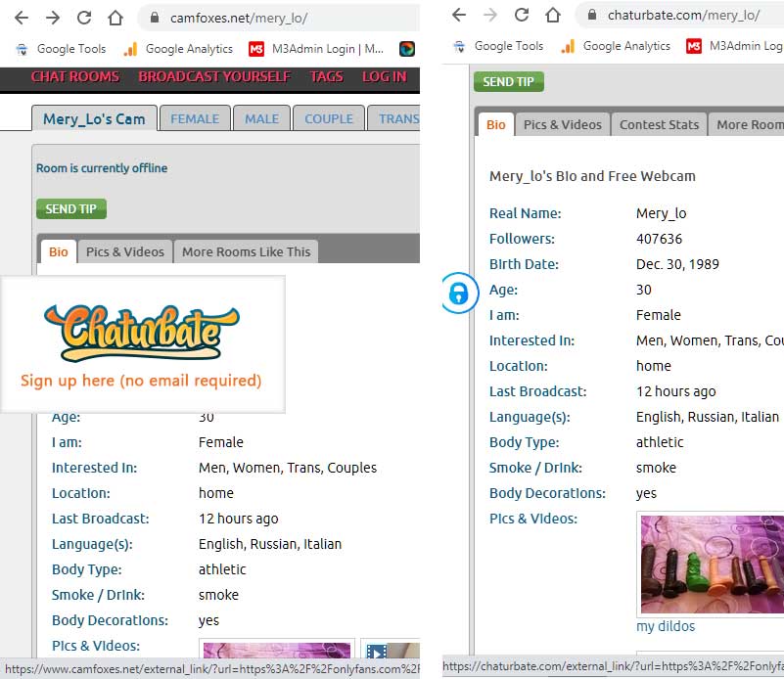
Task: Click the Birth Date value Dec. 30, 1989
Action: [x=677, y=264]
